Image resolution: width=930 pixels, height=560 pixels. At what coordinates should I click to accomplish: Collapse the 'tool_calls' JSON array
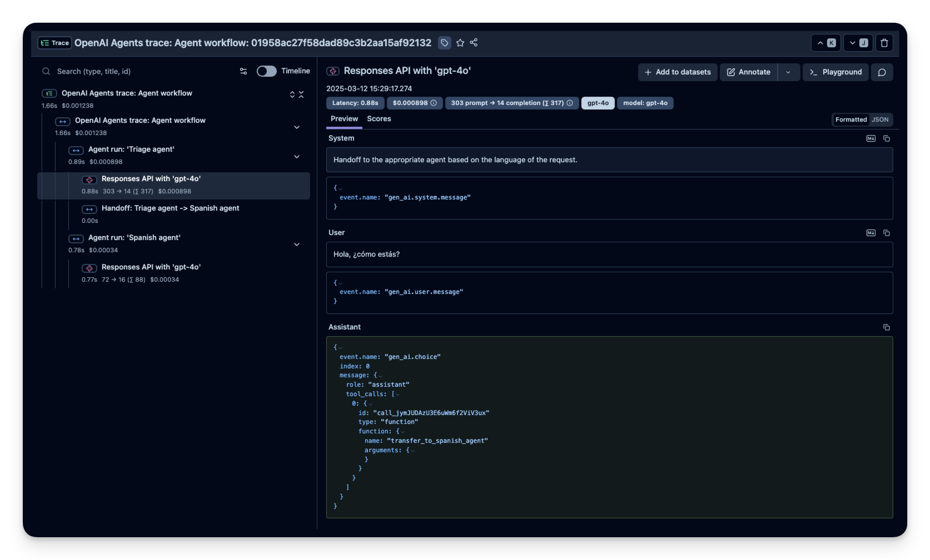(x=397, y=394)
